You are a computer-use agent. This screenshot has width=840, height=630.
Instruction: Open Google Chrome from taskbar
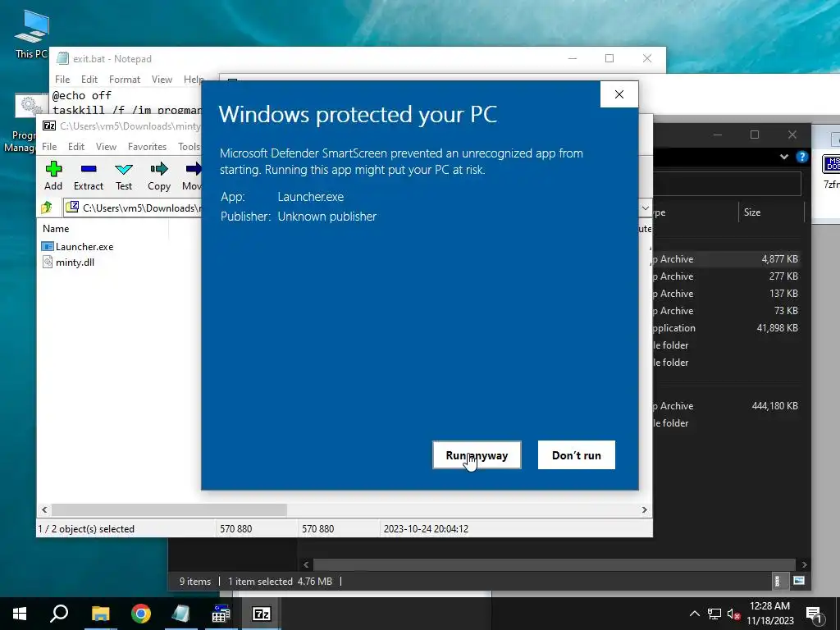pos(141,614)
